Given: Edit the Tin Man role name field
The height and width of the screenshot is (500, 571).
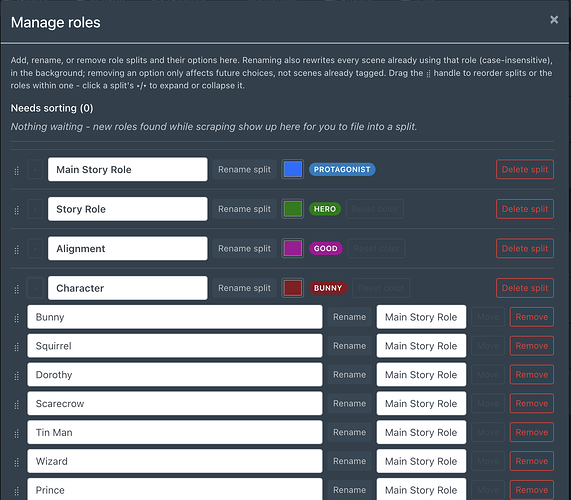Looking at the screenshot, I should 175,432.
